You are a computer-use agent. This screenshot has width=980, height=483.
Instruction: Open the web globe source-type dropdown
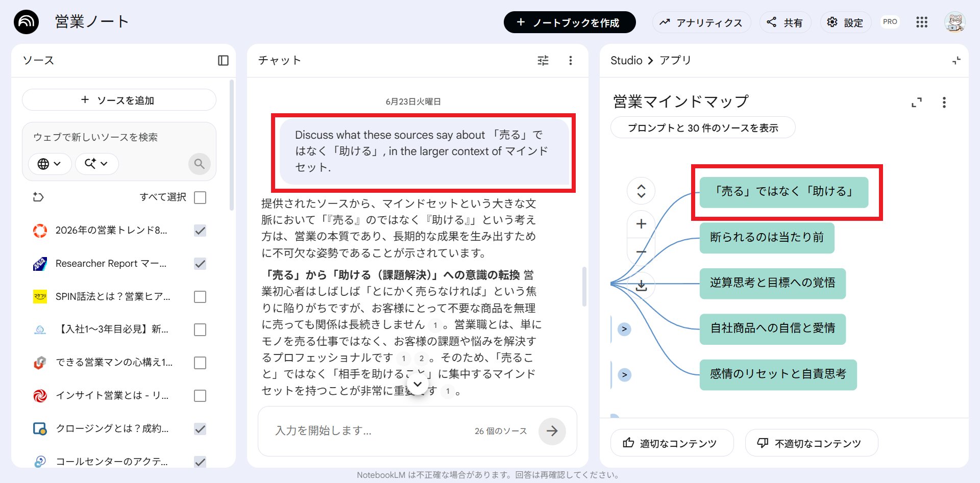point(50,164)
